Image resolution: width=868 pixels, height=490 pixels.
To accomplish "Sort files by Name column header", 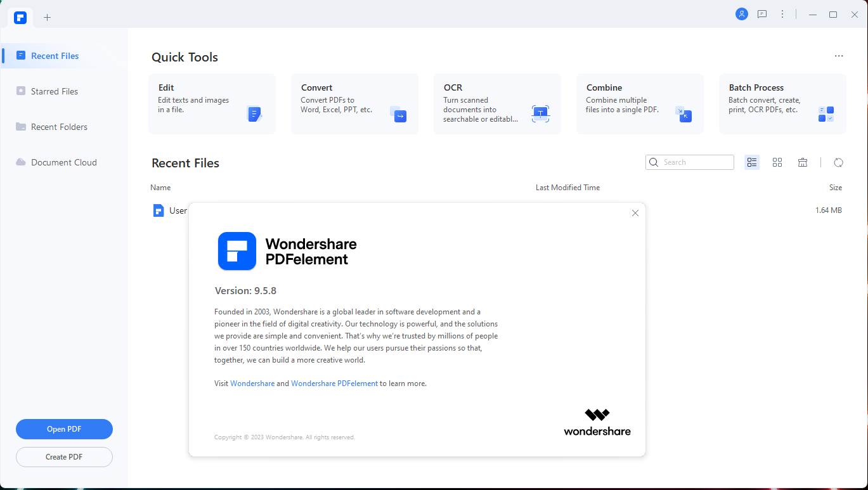I will coord(160,188).
